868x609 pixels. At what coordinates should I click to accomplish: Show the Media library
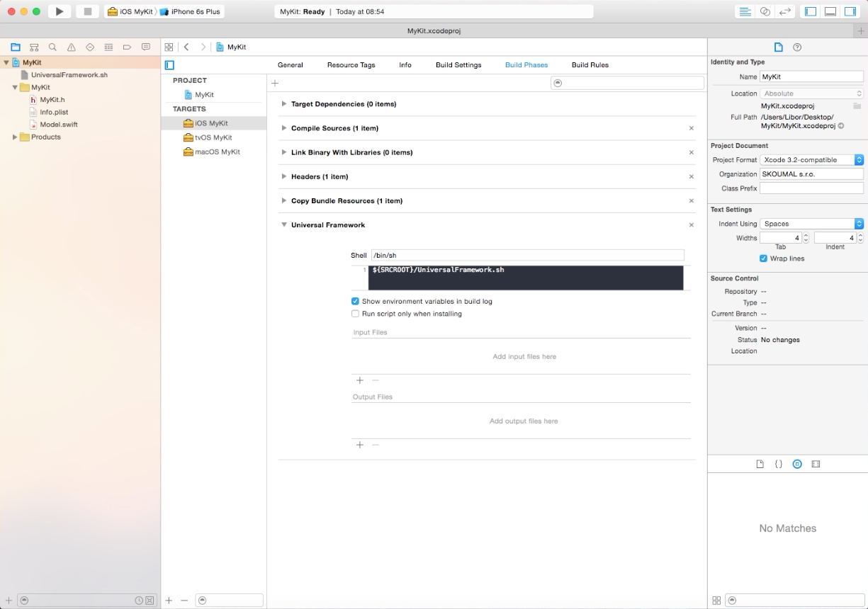coord(816,465)
